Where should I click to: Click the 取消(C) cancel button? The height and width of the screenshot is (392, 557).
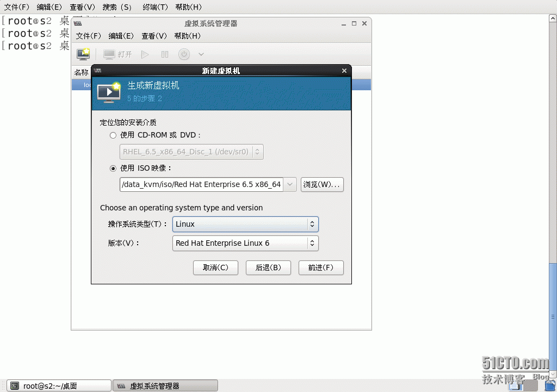click(215, 267)
